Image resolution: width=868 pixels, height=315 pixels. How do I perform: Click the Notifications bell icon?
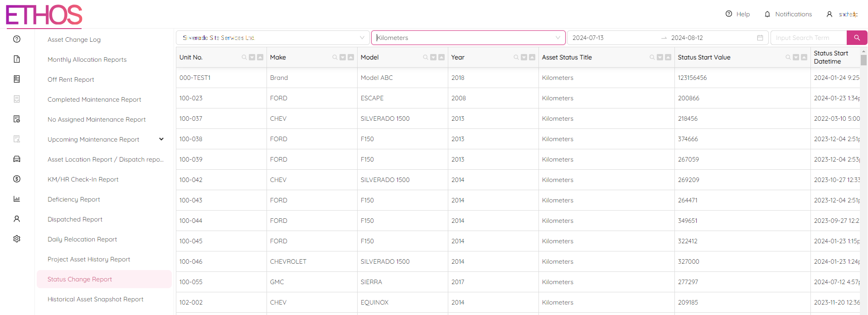767,14
